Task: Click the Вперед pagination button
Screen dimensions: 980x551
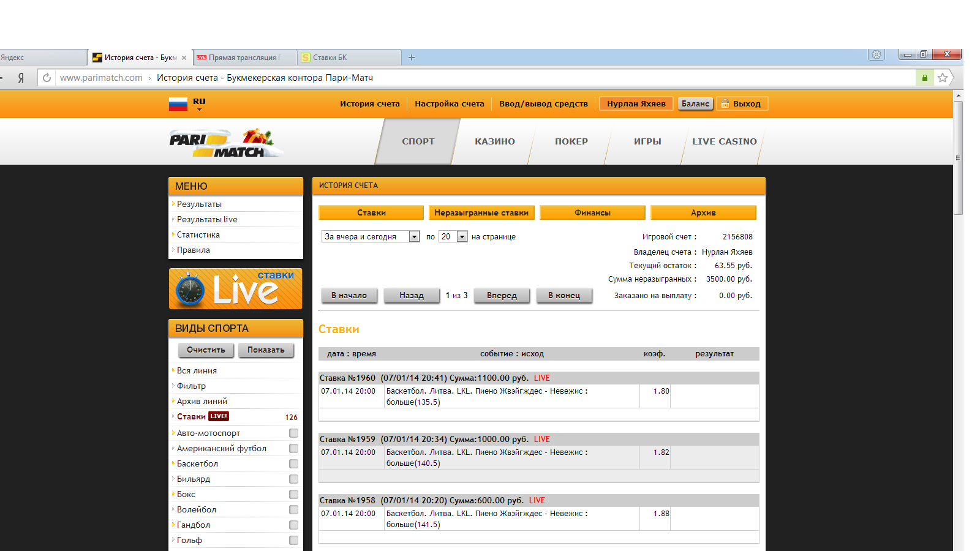Action: coord(502,296)
